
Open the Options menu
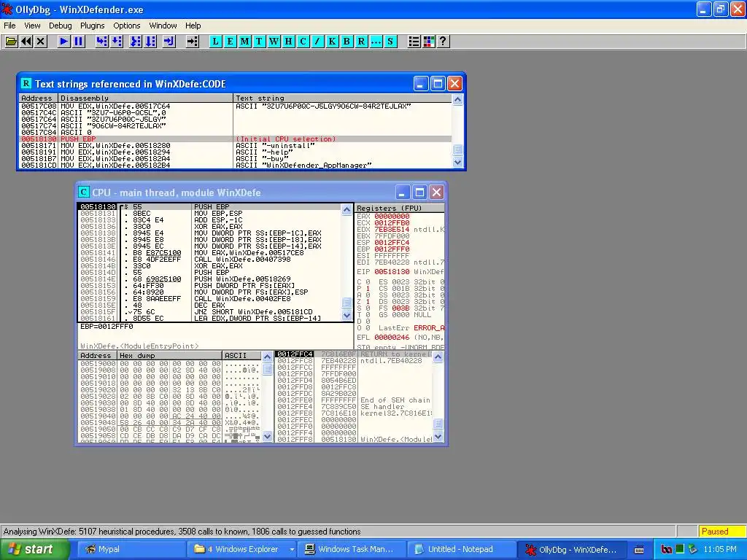click(x=126, y=26)
